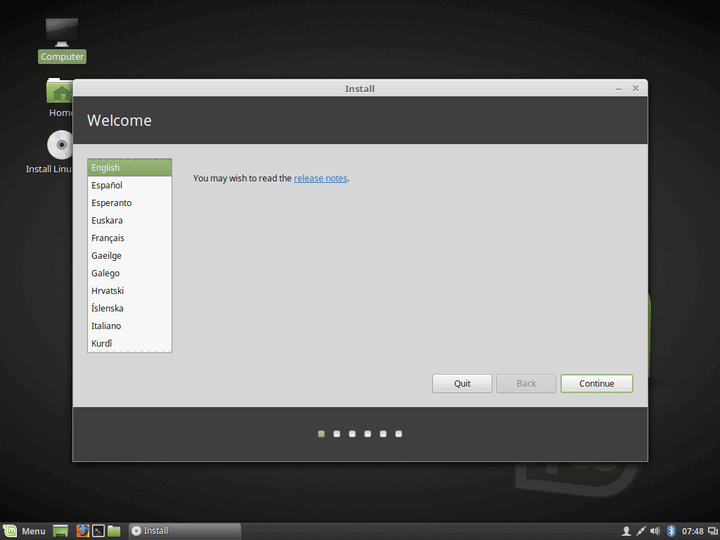720x540 pixels.
Task: Pick Hrvatski in the language list
Action: [x=107, y=291]
